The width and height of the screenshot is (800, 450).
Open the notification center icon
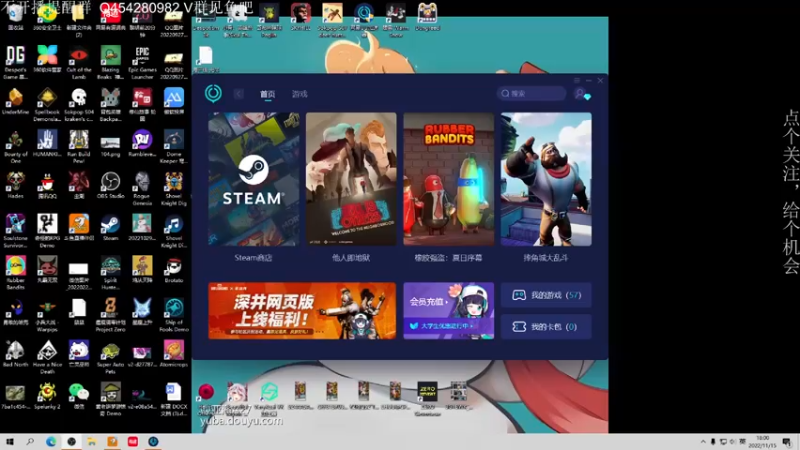787,442
